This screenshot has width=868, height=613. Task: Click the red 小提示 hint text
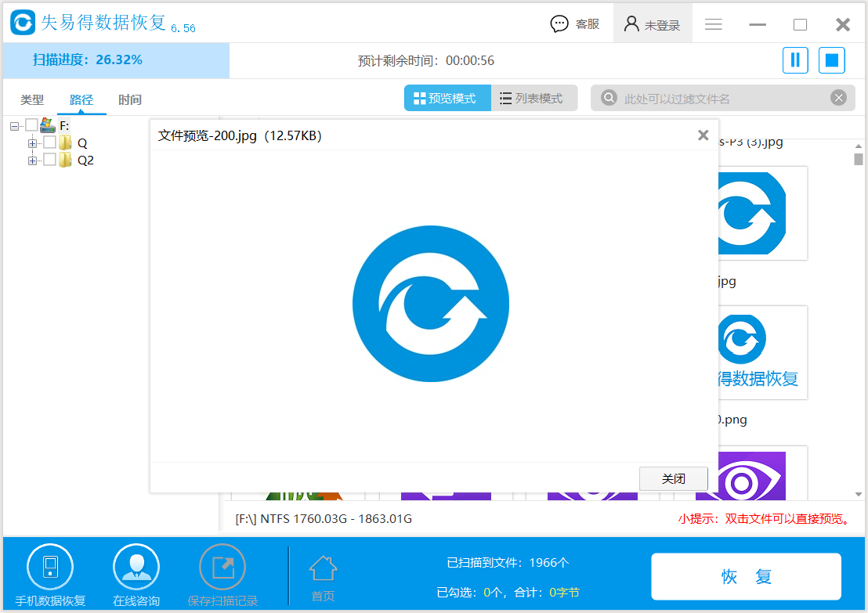pyautogui.click(x=765, y=518)
